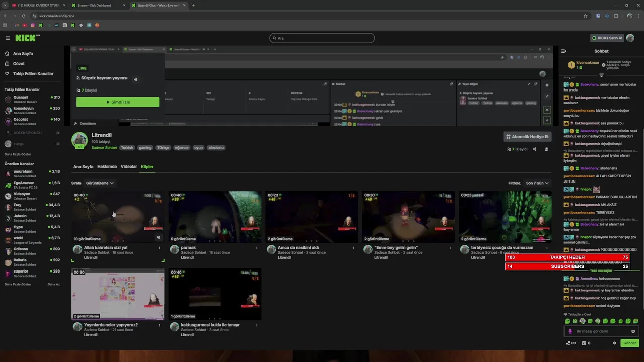Open options menu for 'Yayınlarda neler yapıyoruz?' clip
Screen dimensions: 644x362
pos(159,325)
